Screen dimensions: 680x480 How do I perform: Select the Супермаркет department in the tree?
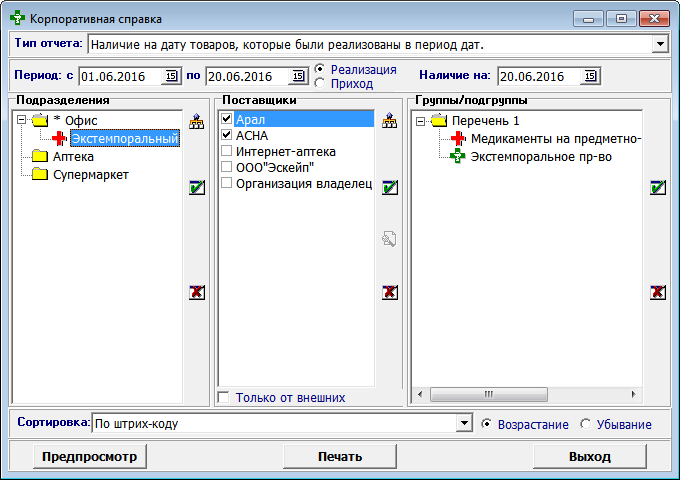click(x=91, y=175)
